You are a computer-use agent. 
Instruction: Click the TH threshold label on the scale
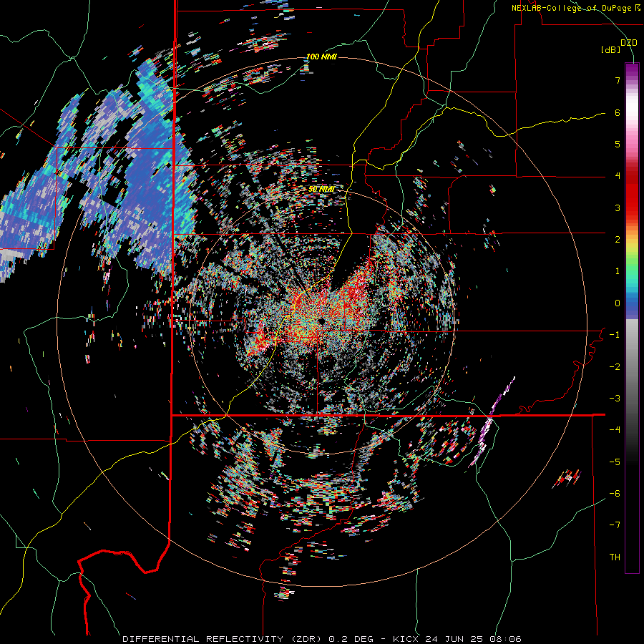615,557
